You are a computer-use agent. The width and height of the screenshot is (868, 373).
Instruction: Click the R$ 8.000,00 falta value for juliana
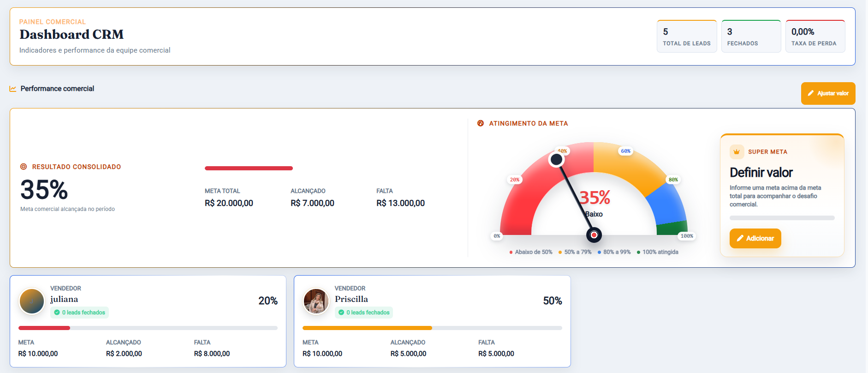[212, 354]
